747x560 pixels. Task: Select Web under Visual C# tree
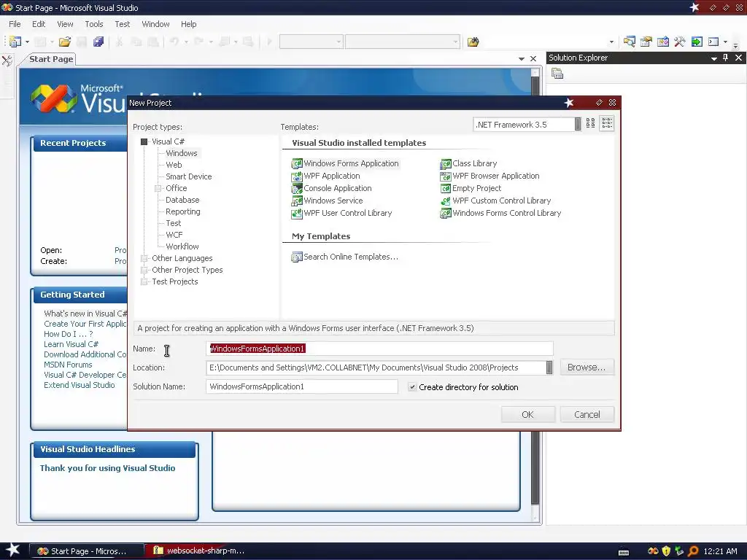tap(174, 165)
